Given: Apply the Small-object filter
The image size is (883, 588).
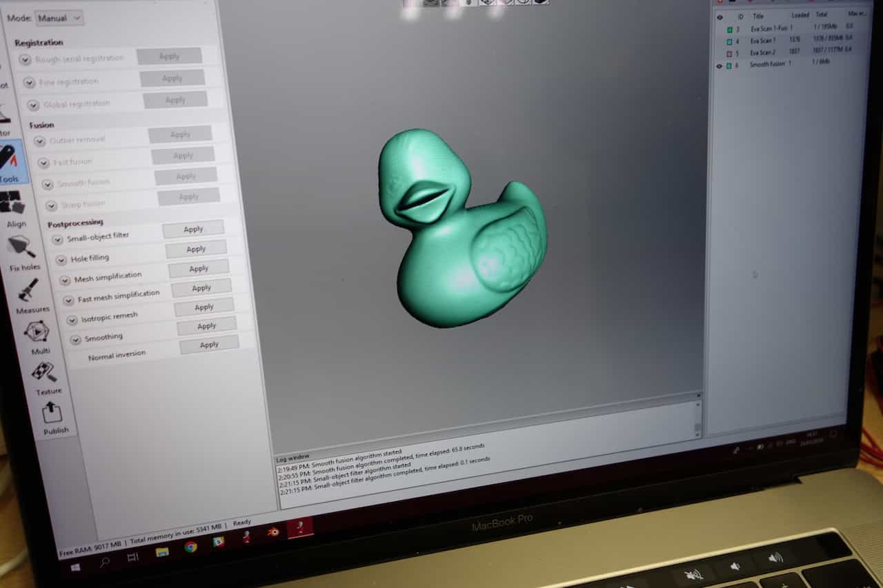Looking at the screenshot, I should point(193,230).
